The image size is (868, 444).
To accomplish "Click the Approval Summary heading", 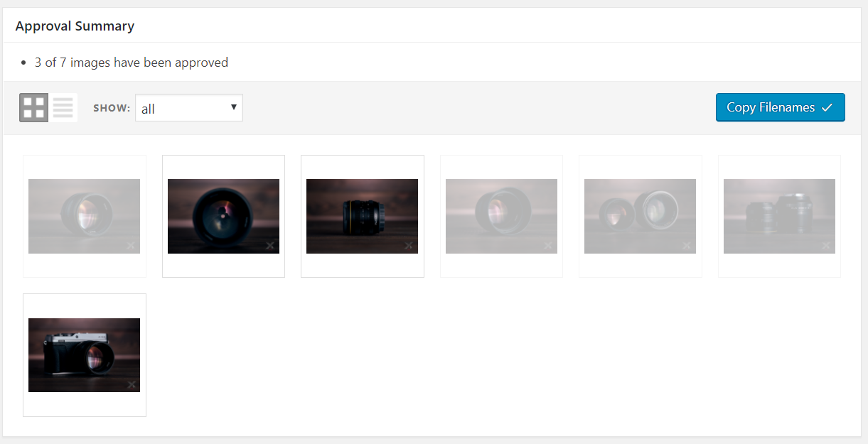I will pos(75,26).
